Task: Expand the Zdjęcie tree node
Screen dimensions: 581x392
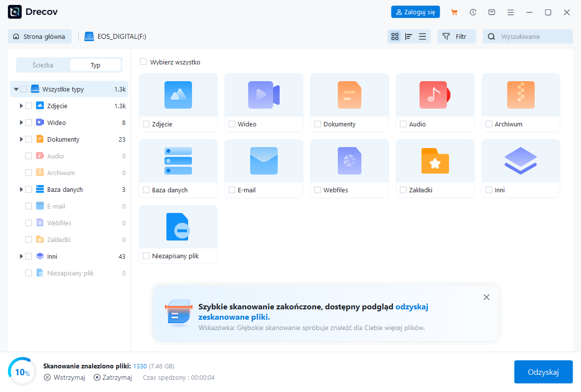Action: point(21,106)
